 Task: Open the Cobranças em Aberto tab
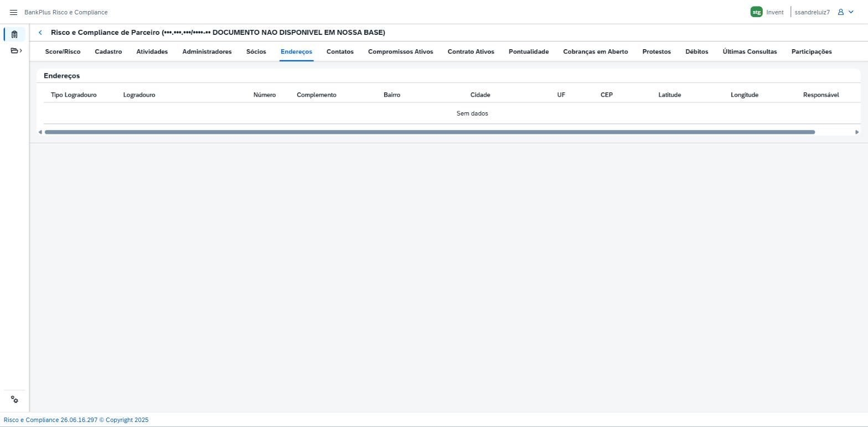coord(596,51)
